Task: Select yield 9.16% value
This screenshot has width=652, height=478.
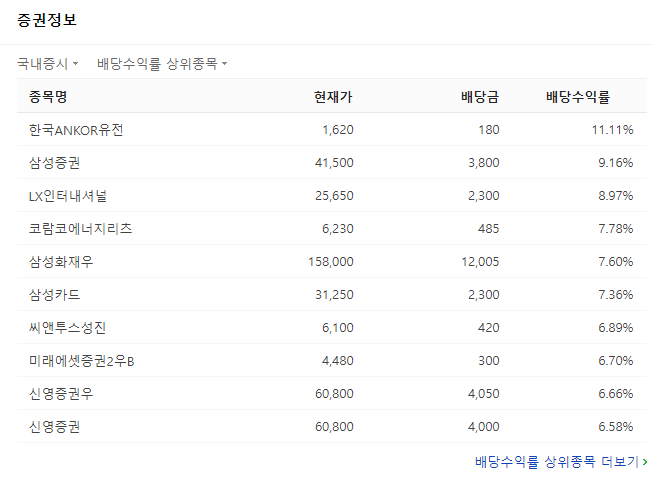Action: click(616, 163)
